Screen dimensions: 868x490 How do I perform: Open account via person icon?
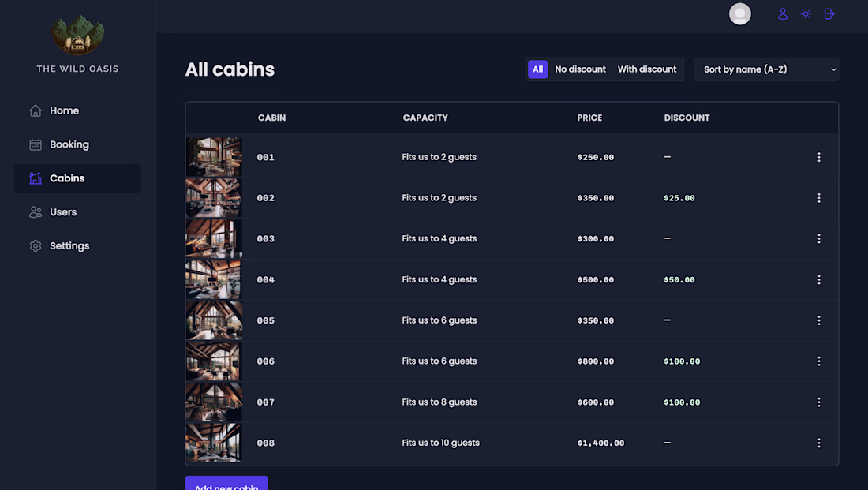point(783,14)
